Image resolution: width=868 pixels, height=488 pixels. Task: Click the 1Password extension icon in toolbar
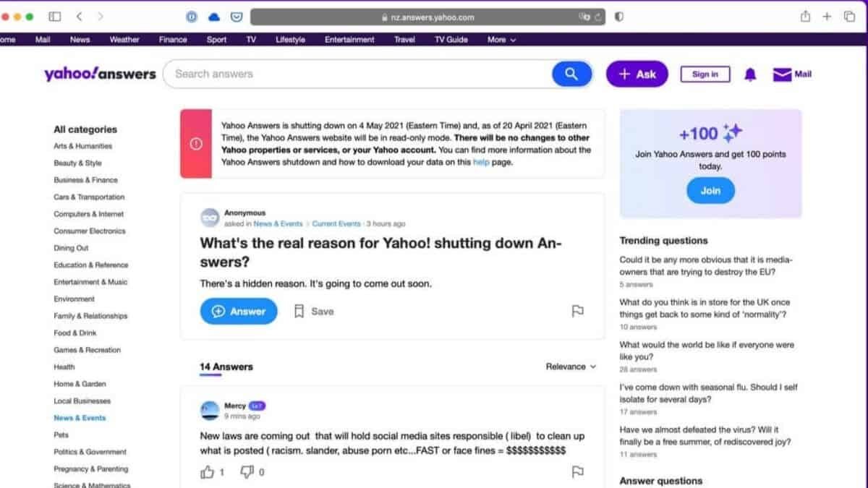(x=192, y=17)
